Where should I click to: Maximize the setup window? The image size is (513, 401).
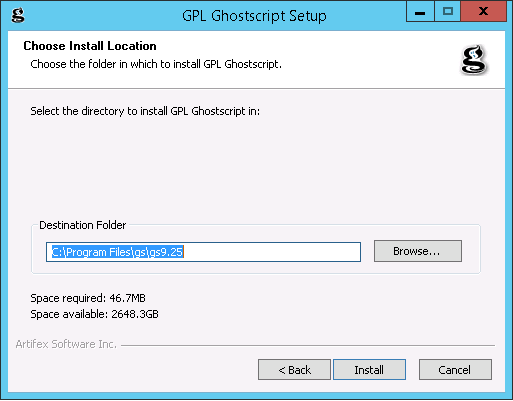(448, 12)
